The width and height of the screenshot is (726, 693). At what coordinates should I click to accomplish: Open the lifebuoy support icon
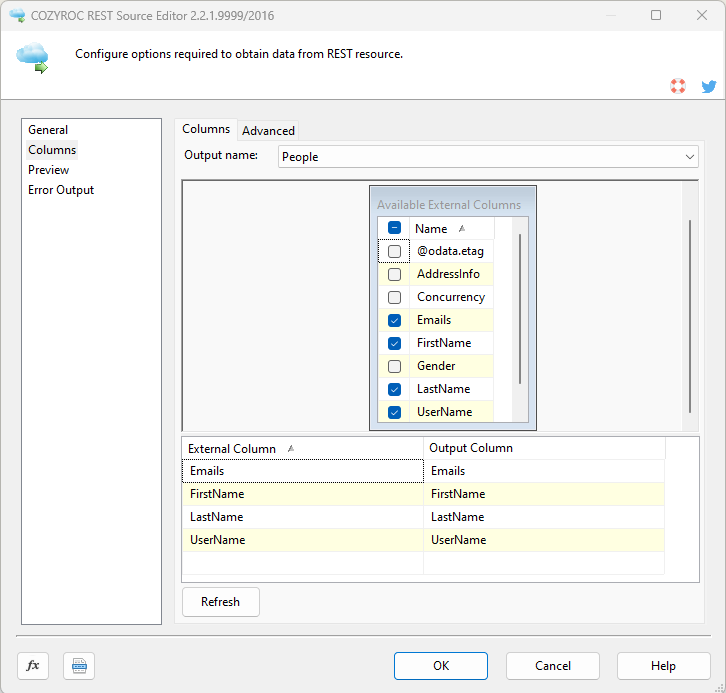point(678,86)
